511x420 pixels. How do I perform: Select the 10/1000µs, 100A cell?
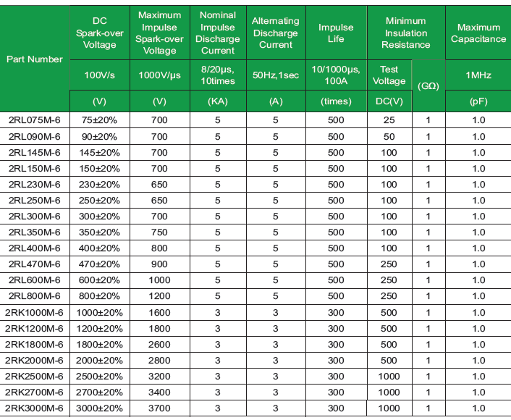click(336, 75)
